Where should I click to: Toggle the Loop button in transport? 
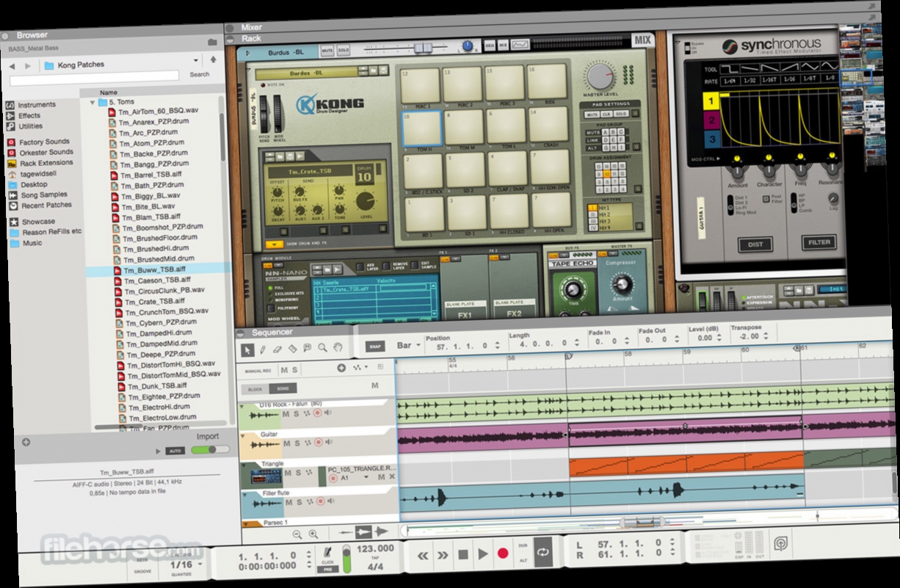[x=543, y=552]
